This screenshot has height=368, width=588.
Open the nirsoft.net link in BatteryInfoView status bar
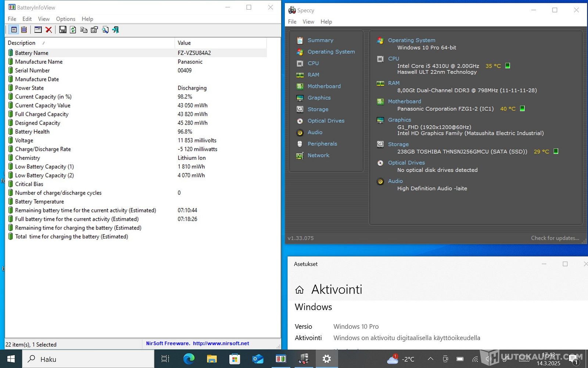coord(221,343)
